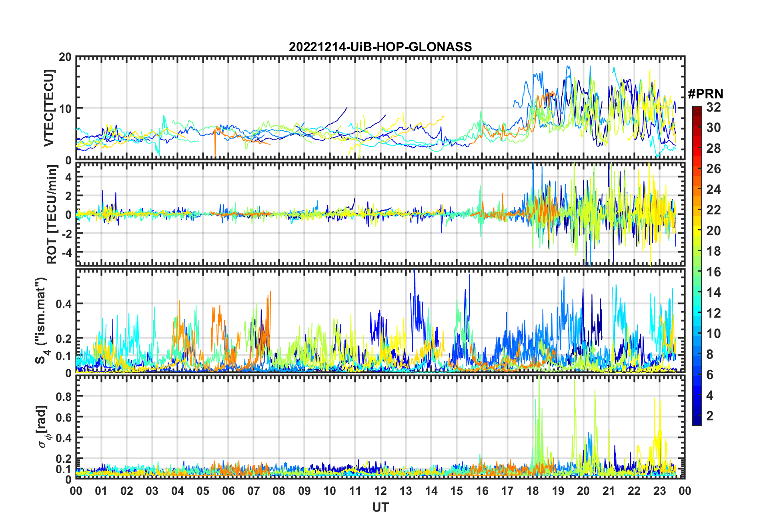Click the 06 hour tick on UT axis
Image resolution: width=761 pixels, height=532 pixels.
pyautogui.click(x=228, y=491)
